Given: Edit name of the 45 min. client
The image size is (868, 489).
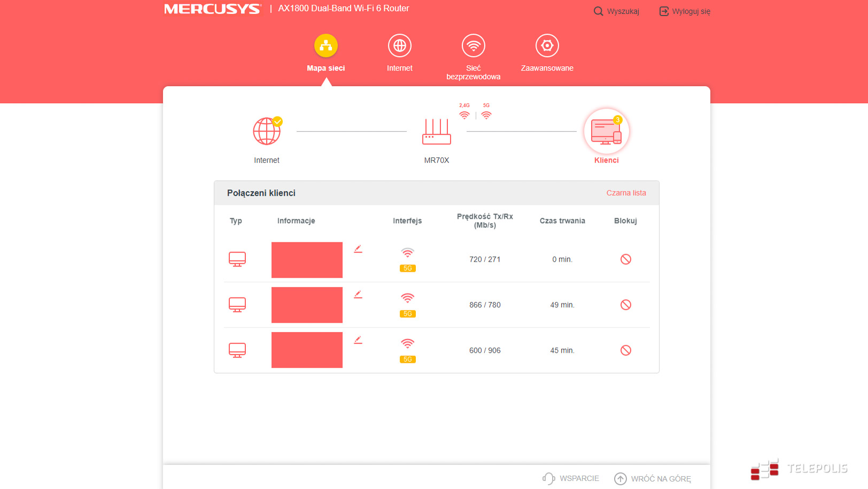Looking at the screenshot, I should pyautogui.click(x=358, y=340).
